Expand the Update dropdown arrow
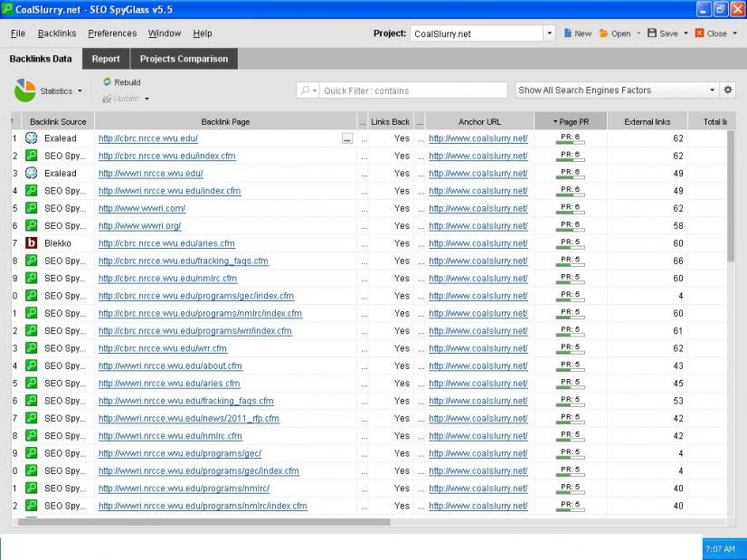 pyautogui.click(x=147, y=99)
